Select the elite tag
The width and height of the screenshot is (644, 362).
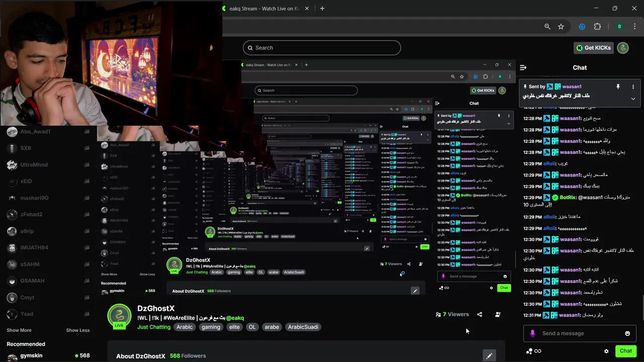pos(234,327)
